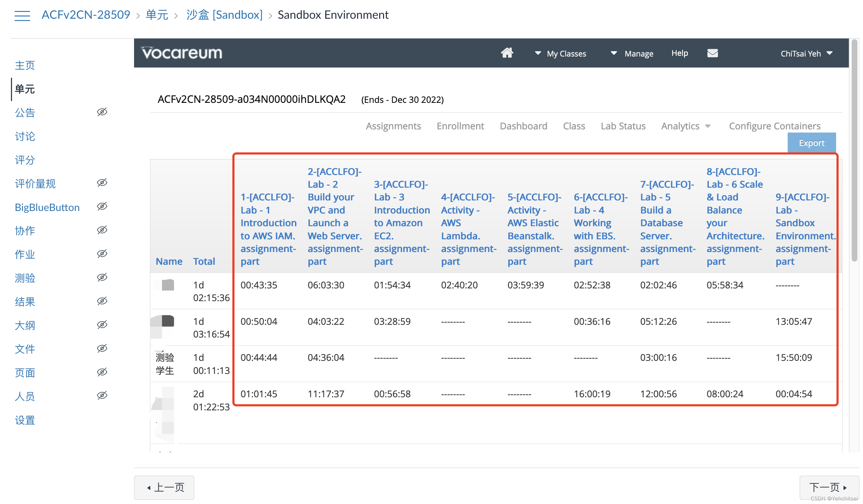Screen dimensions: 863x504
Task: Open the Analytics dropdown
Action: pos(686,126)
